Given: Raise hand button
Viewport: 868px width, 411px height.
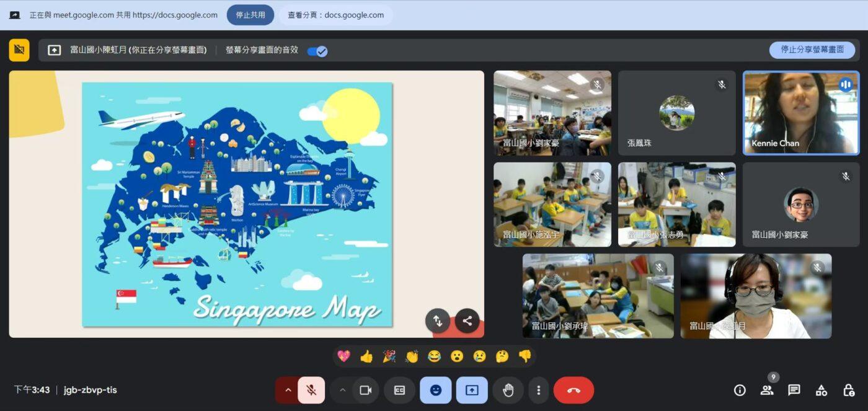Looking at the screenshot, I should click(508, 390).
